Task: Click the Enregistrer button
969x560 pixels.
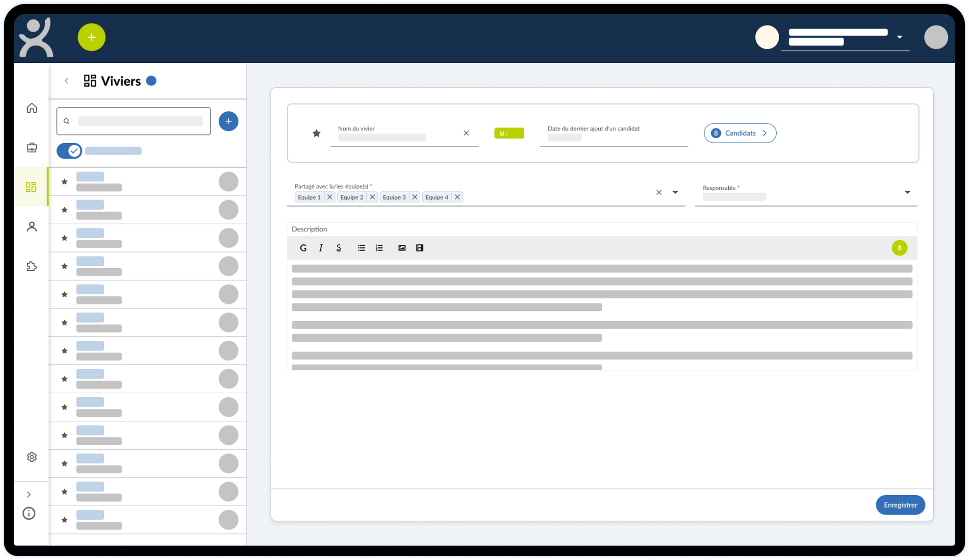Action: (x=900, y=505)
